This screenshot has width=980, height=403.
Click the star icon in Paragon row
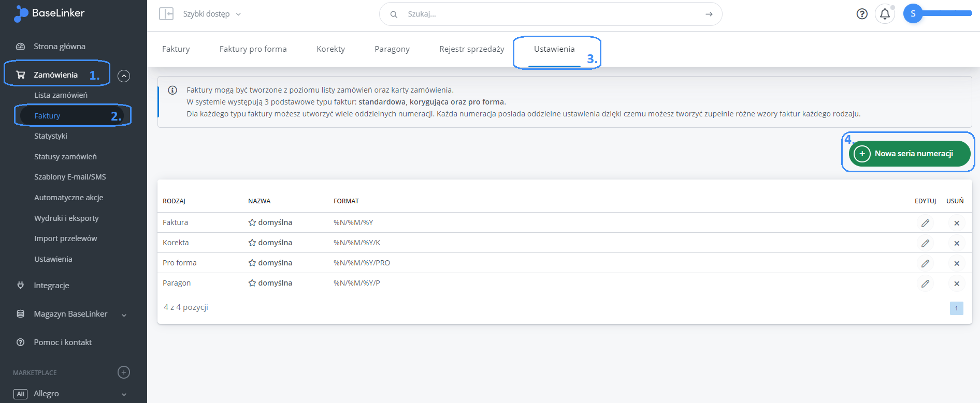pyautogui.click(x=252, y=283)
